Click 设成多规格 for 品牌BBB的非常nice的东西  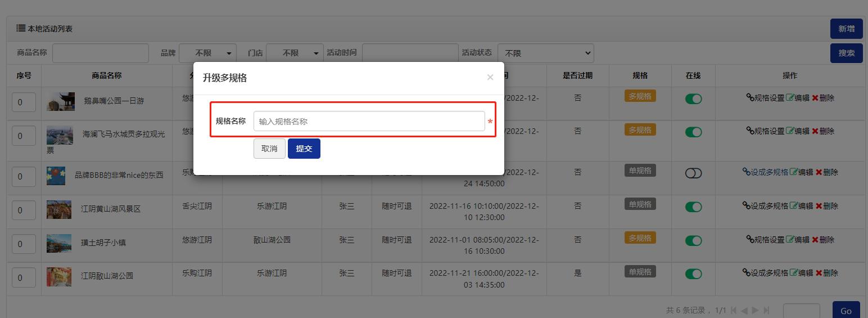click(x=765, y=172)
